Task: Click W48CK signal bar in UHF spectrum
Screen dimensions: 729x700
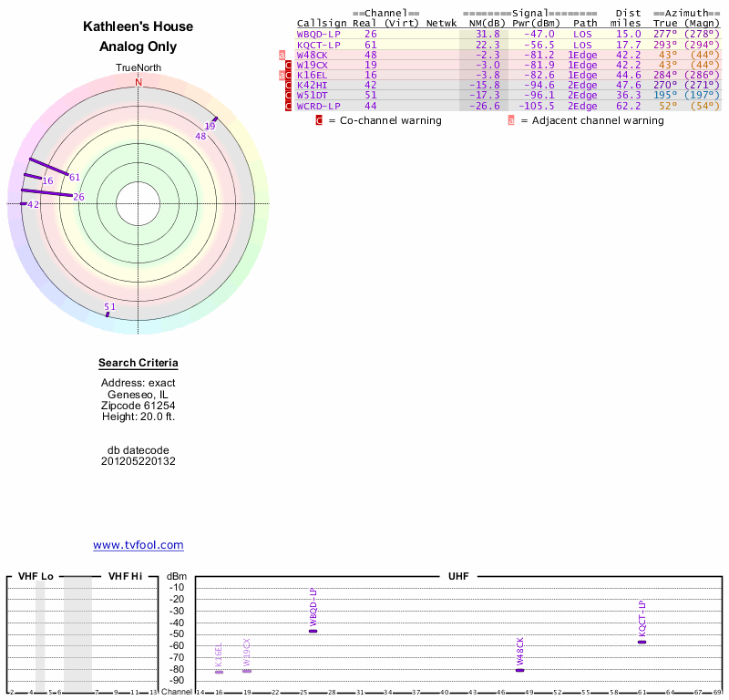Action: pyautogui.click(x=520, y=670)
